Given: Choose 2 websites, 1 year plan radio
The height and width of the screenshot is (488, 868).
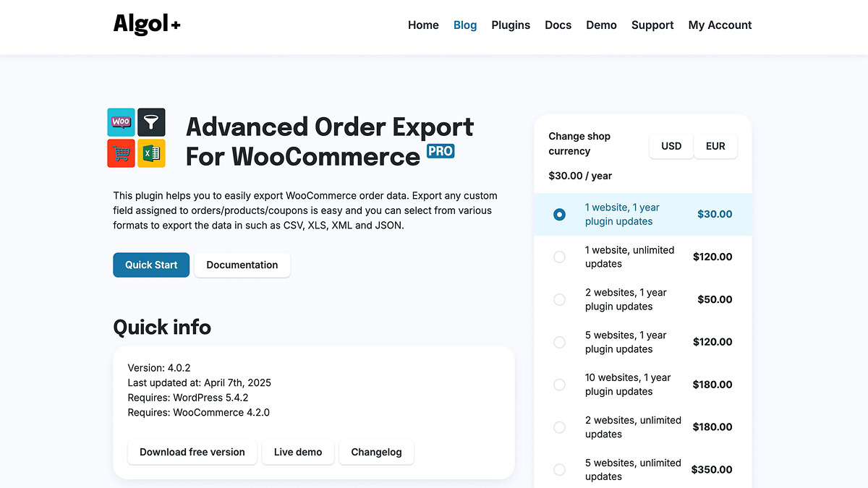Looking at the screenshot, I should (559, 299).
